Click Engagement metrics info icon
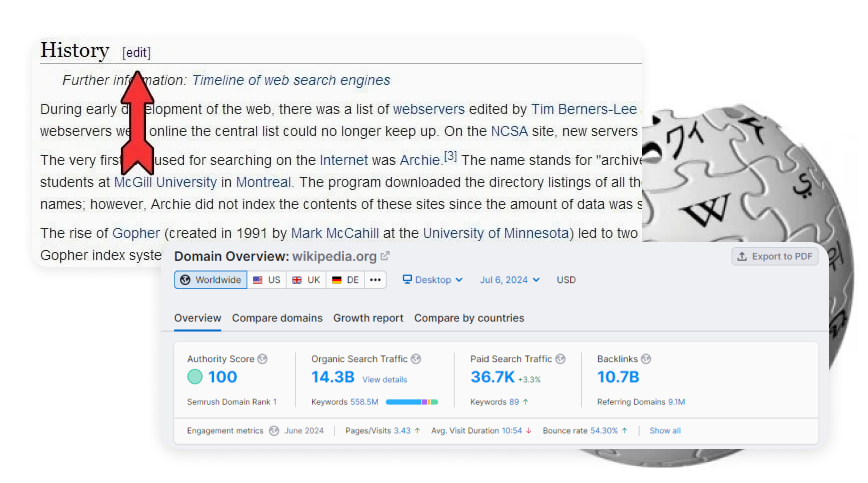Image resolution: width=868 pixels, height=483 pixels. tap(274, 431)
